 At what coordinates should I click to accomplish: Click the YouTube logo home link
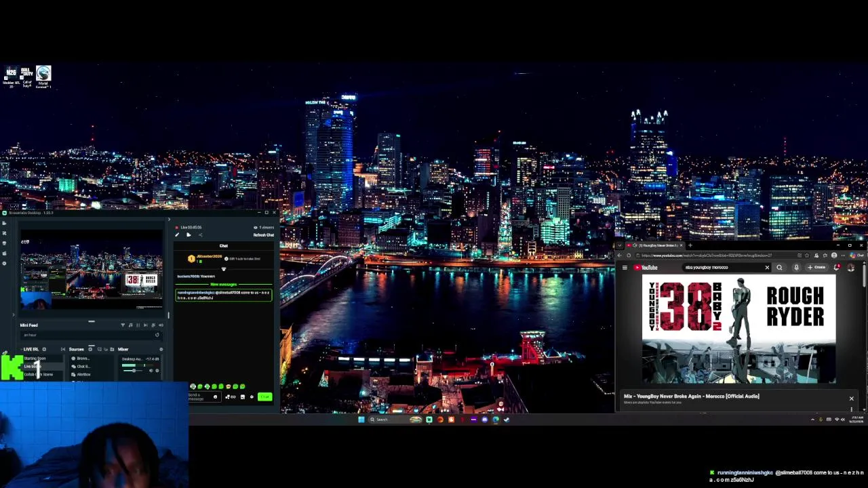click(x=646, y=268)
